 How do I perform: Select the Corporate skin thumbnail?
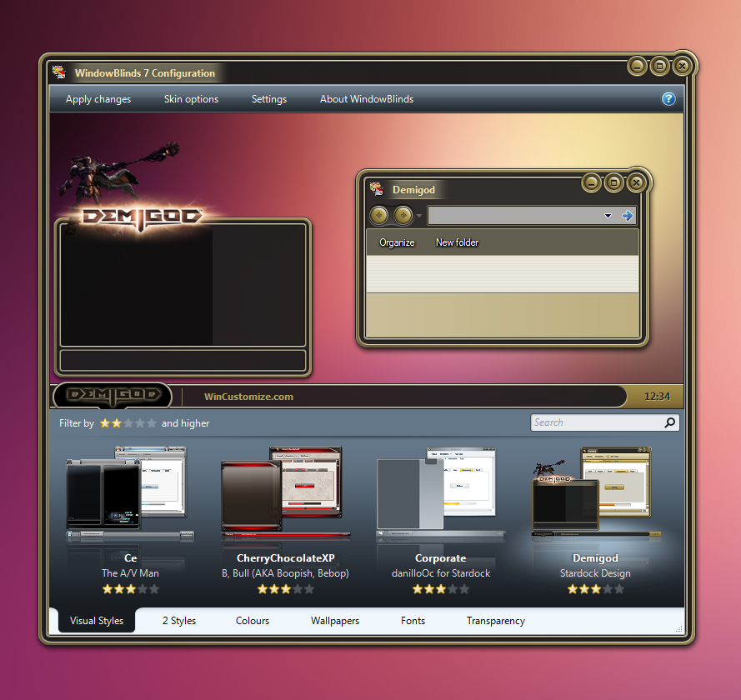point(440,493)
